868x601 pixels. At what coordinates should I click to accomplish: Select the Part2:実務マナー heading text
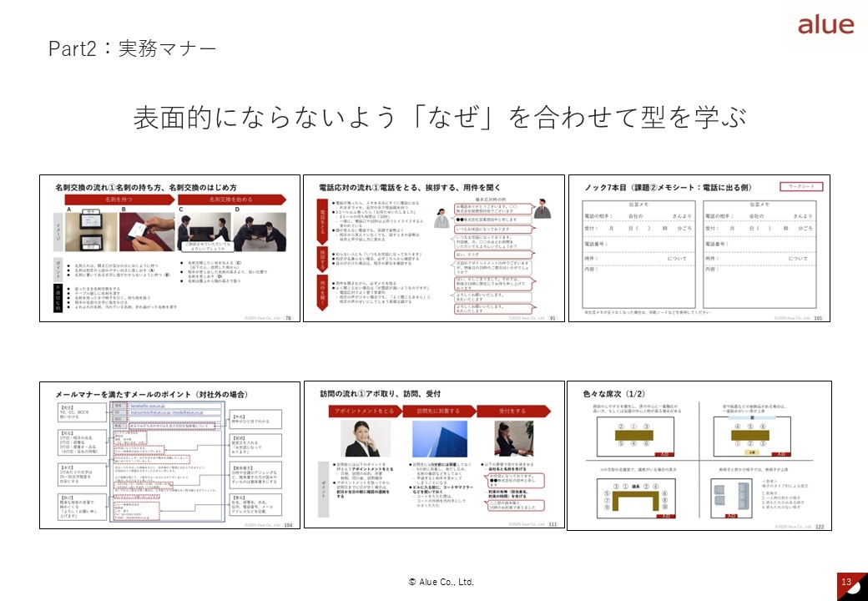[x=133, y=48]
